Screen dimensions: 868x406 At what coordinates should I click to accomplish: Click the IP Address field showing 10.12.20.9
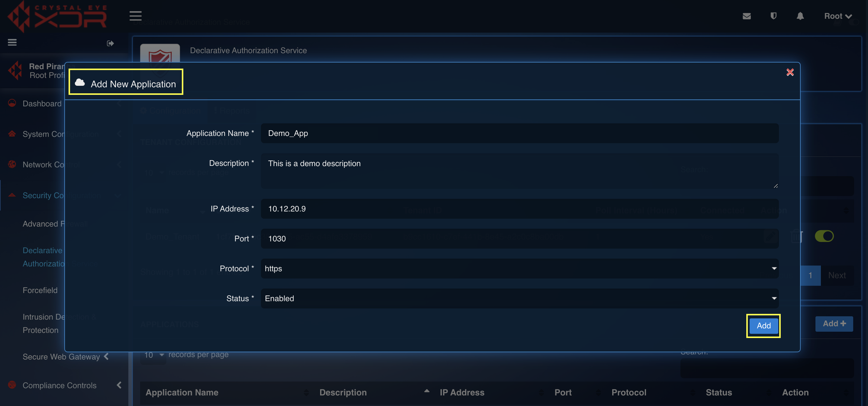coord(519,208)
